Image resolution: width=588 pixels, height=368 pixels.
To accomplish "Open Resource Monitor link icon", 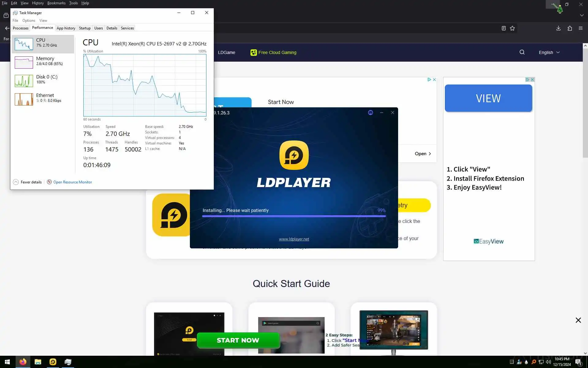I will (x=49, y=182).
